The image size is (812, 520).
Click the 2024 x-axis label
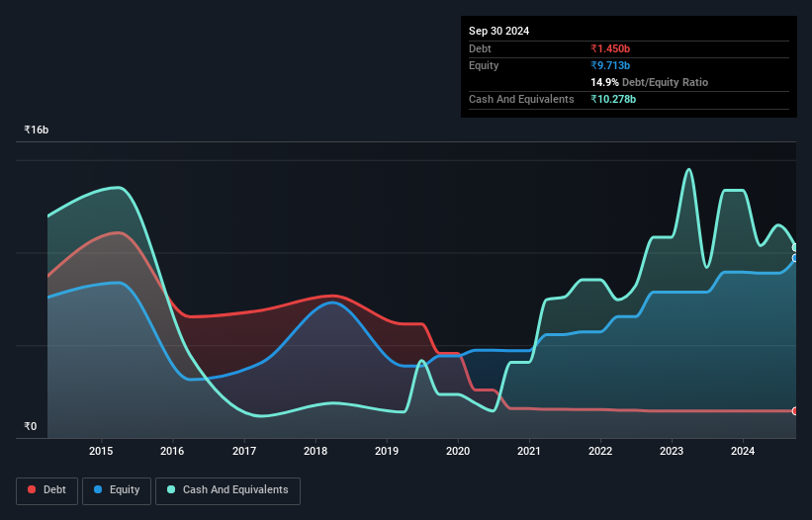pyautogui.click(x=743, y=451)
